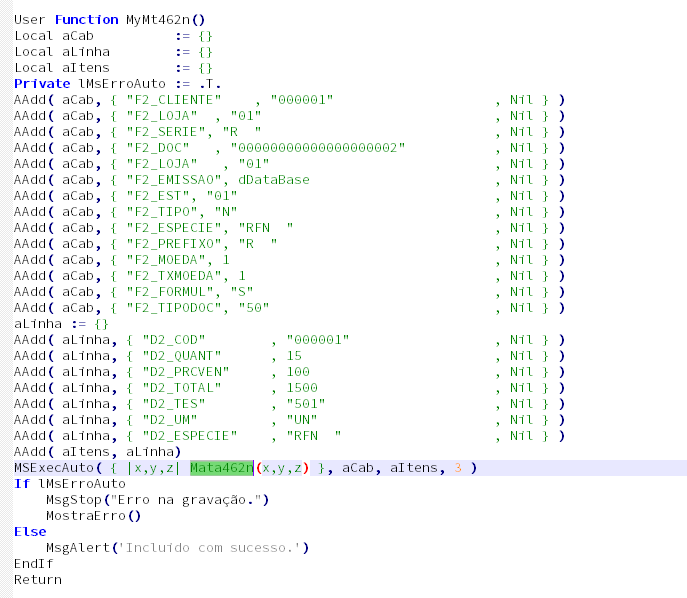Click the value dDataBase
Screen dimensions: 687x598
(274, 180)
